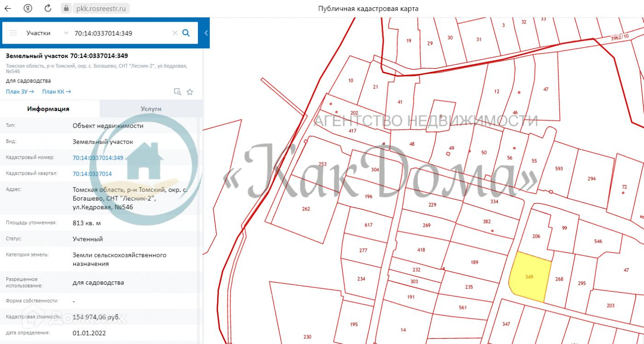Screen dimensions: 644x344
Task: Click the cadastral value 154 974,06 руб.
Action: click(97, 317)
